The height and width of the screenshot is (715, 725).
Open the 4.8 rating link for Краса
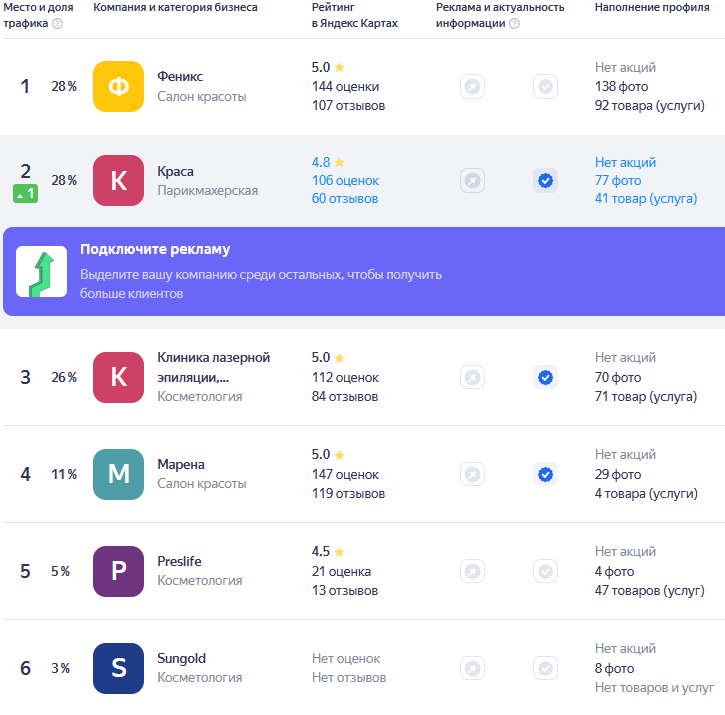pos(321,162)
